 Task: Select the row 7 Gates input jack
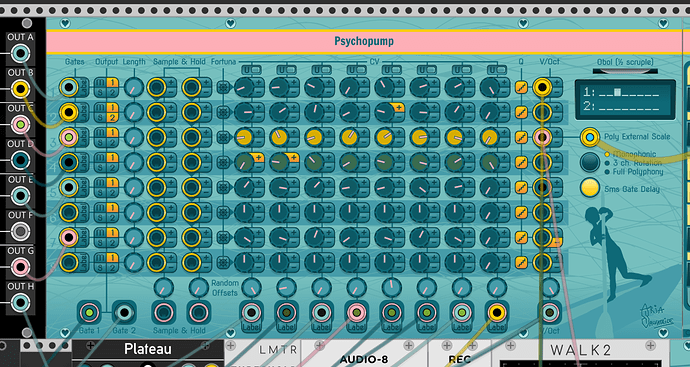tap(69, 237)
